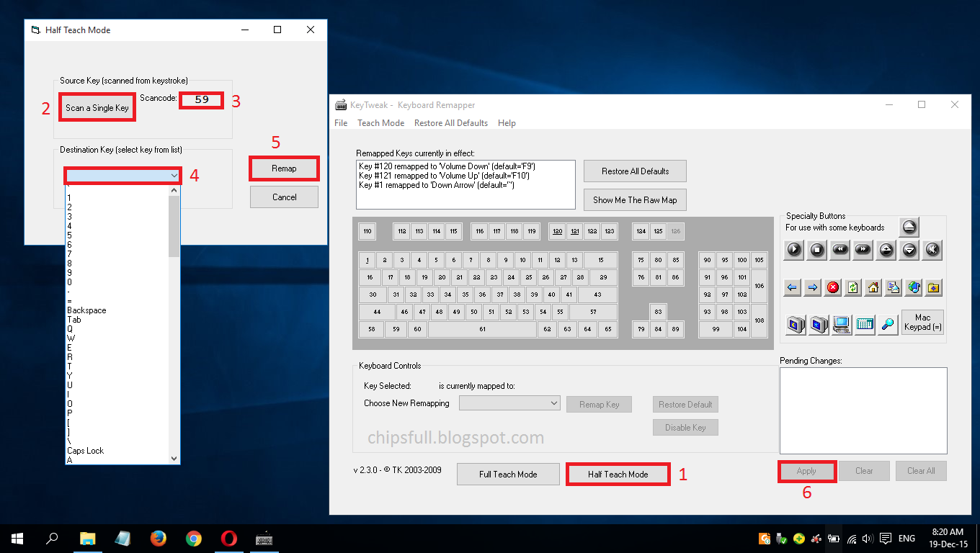The width and height of the screenshot is (980, 553).
Task: Open the Help menu
Action: click(x=507, y=123)
